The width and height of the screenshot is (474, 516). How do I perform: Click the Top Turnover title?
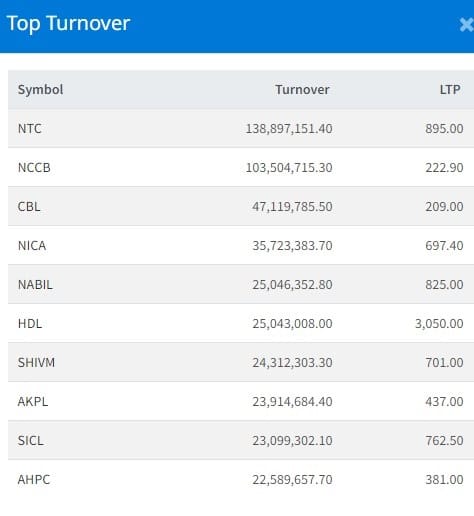[x=68, y=24]
